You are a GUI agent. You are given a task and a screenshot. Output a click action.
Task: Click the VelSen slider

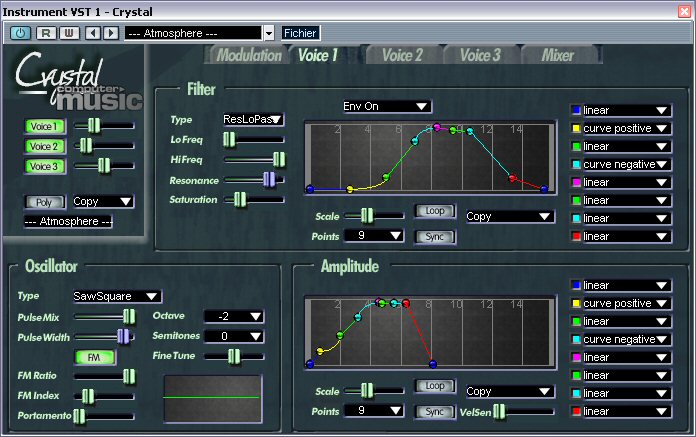pos(524,412)
